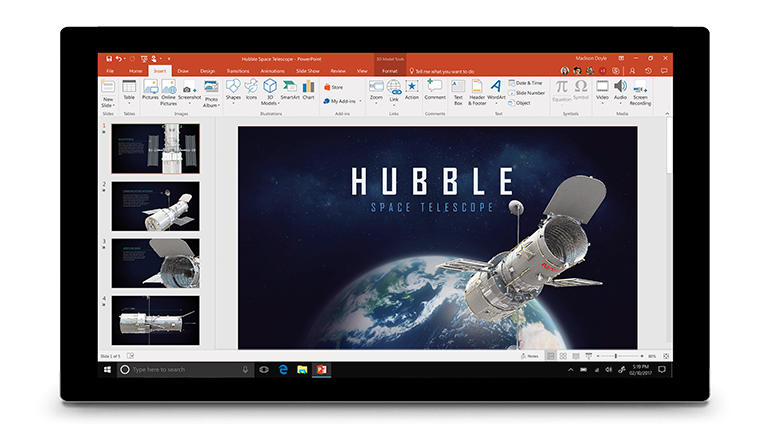The height and width of the screenshot is (432, 768).
Task: Add a new Comment
Action: 435,90
